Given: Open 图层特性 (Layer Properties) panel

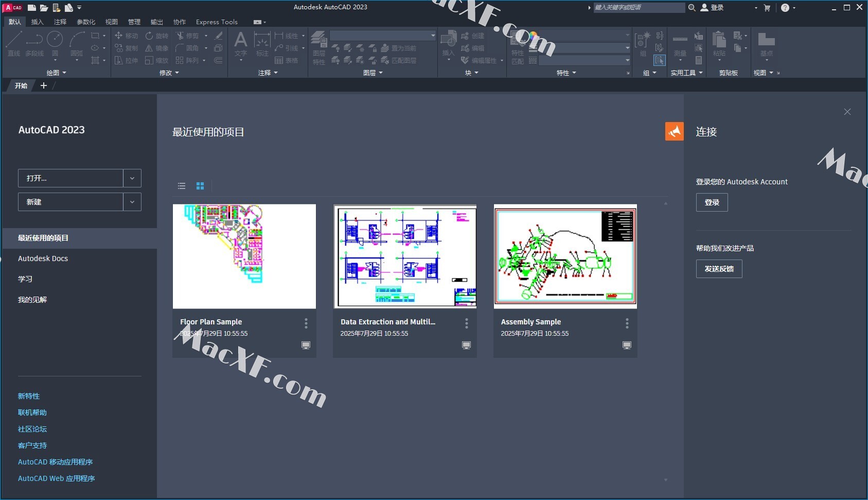Looking at the screenshot, I should point(319,47).
